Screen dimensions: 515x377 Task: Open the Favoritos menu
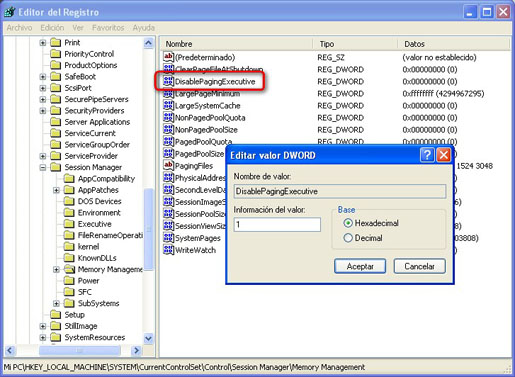click(x=108, y=28)
